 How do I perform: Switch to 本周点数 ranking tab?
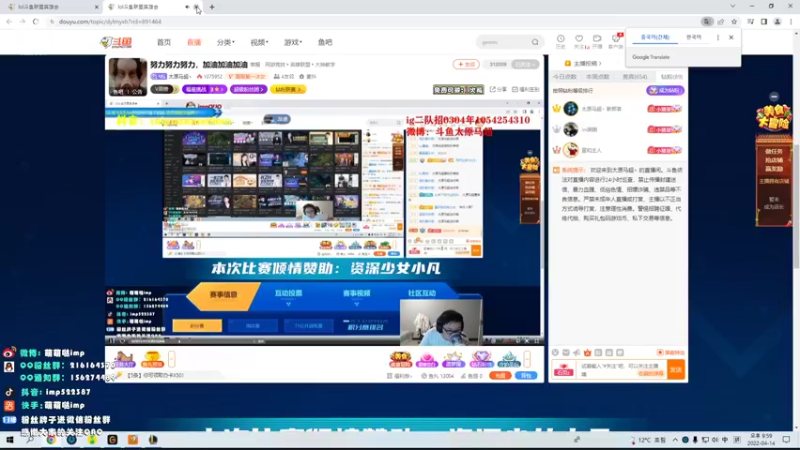click(597, 77)
